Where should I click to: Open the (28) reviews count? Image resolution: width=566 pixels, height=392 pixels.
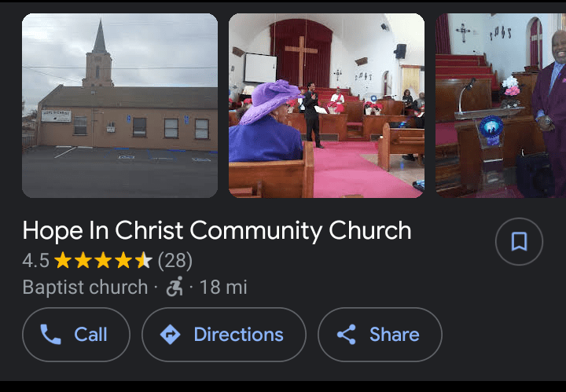[175, 260]
